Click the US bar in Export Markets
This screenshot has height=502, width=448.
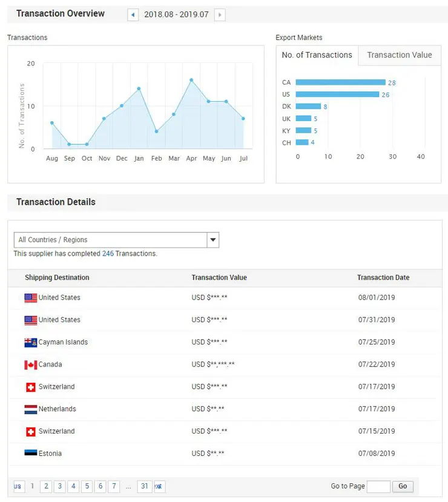click(337, 94)
